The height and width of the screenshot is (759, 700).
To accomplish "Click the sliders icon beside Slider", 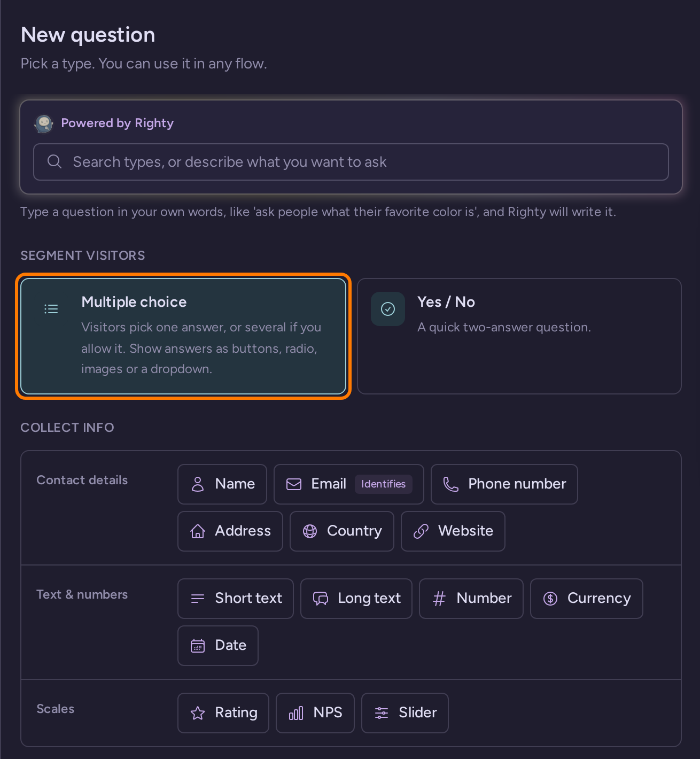I will pos(382,713).
